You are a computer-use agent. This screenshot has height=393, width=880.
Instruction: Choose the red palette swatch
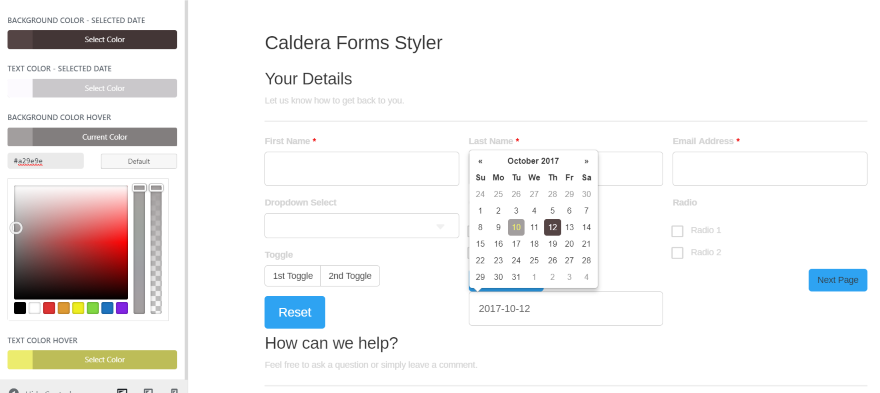(x=49, y=308)
